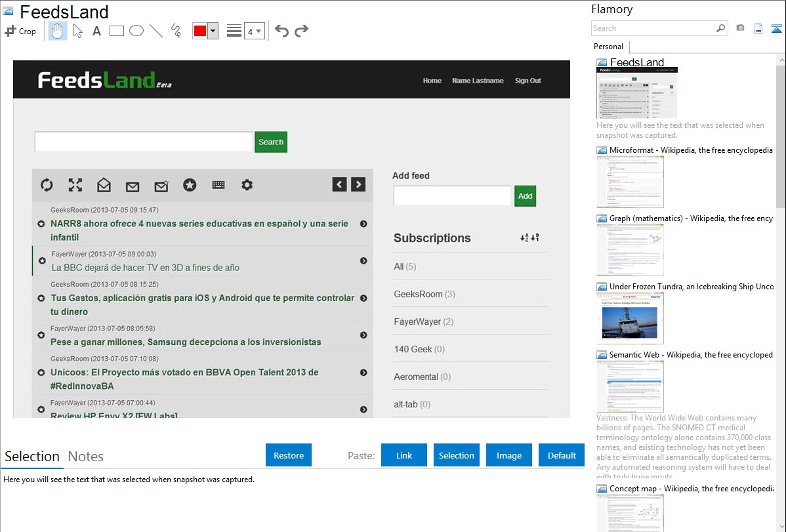Screen dimensions: 786x532
Task: Click the Name Lastname link
Action: pyautogui.click(x=478, y=81)
